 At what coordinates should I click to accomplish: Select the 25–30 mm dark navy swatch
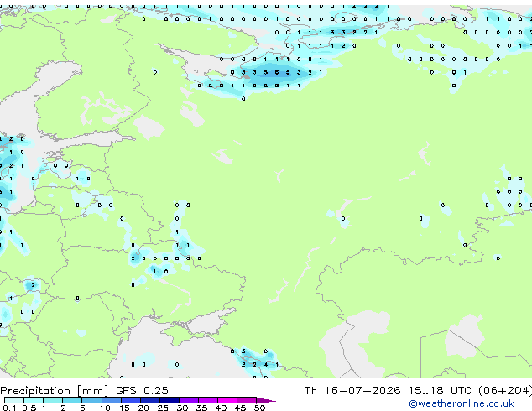pyautogui.click(x=169, y=400)
